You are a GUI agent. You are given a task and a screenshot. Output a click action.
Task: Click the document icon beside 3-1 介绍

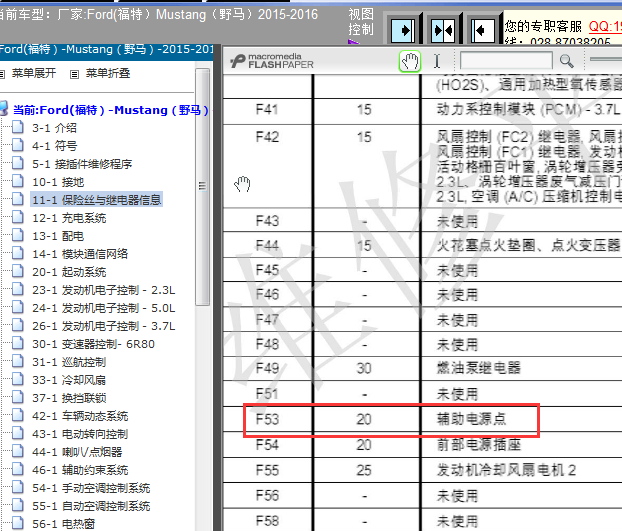tap(17, 127)
